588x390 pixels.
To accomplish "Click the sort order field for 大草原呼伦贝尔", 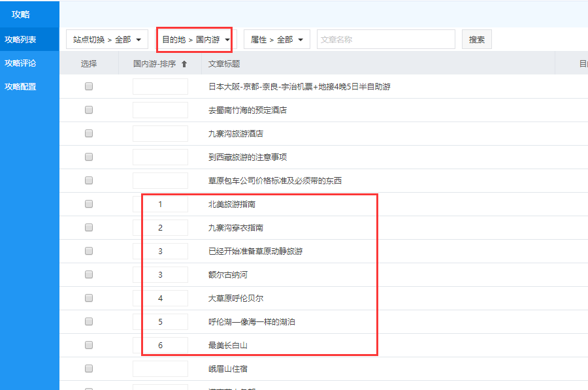I will (x=160, y=299).
